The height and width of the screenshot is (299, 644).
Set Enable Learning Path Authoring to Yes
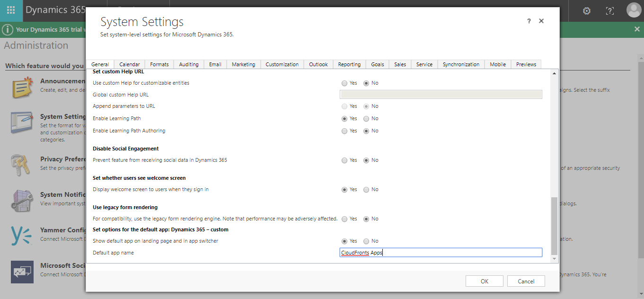pyautogui.click(x=344, y=131)
